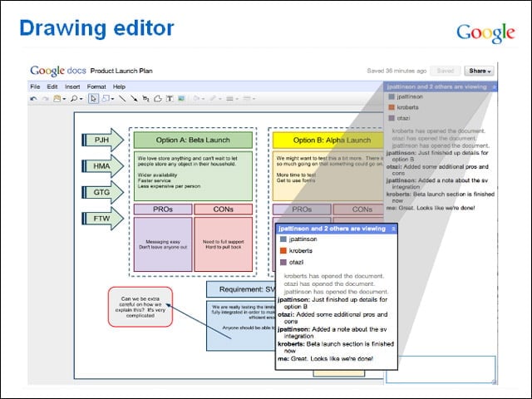
Task: Click the 'Messaging easy' purple box
Action: click(x=163, y=244)
